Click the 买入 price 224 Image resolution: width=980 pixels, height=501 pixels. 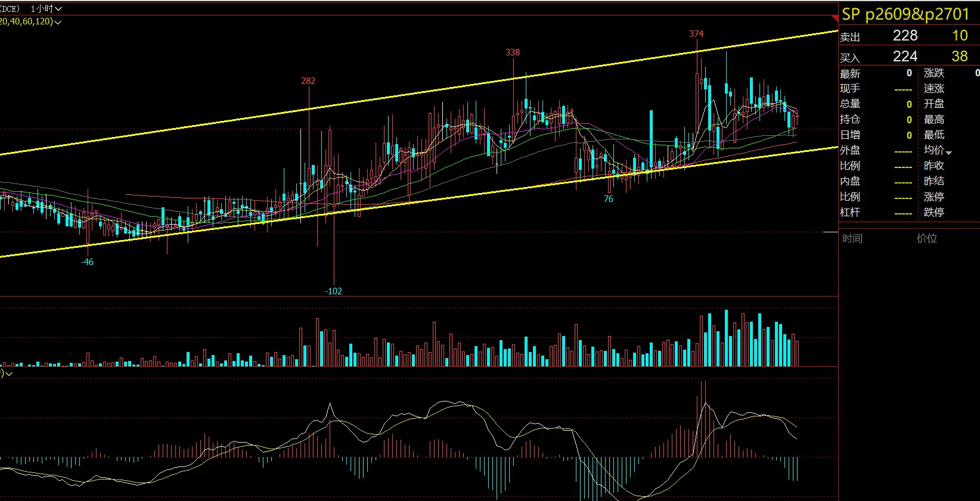tap(904, 57)
